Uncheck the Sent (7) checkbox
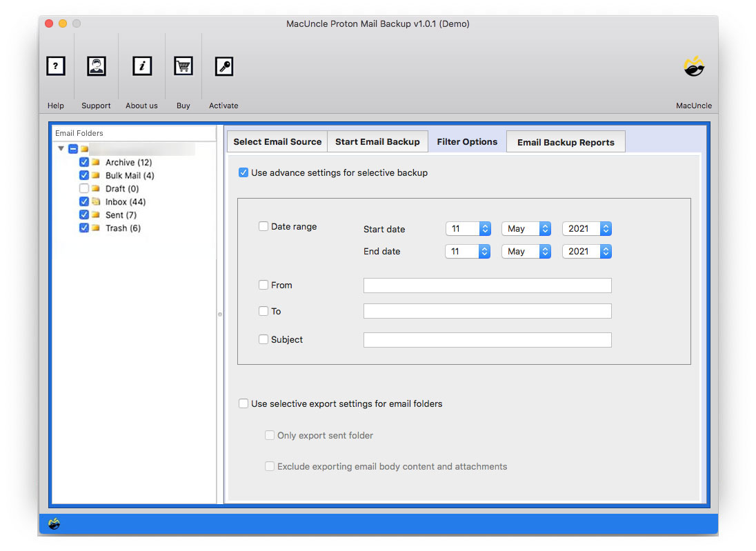756x551 pixels. coord(84,214)
